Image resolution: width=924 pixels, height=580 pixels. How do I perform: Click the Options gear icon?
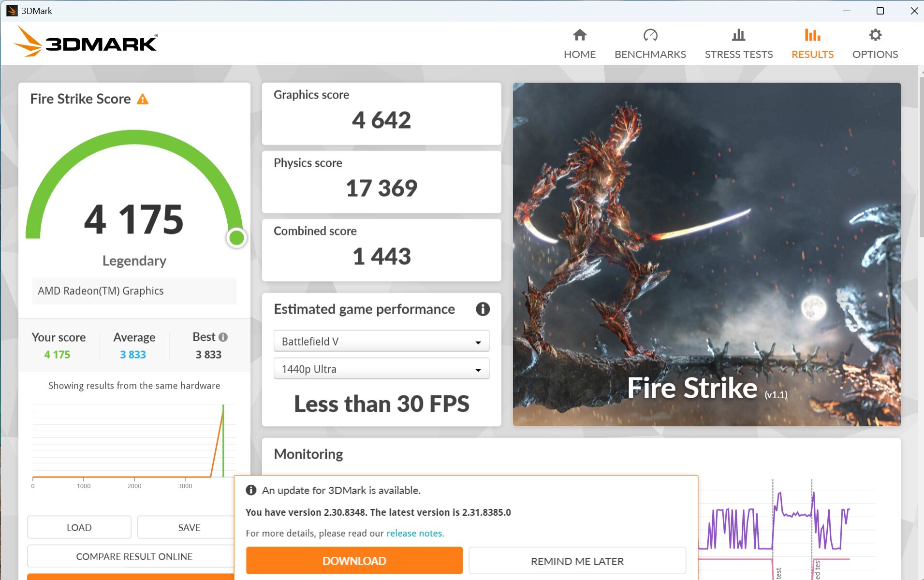[x=875, y=35]
